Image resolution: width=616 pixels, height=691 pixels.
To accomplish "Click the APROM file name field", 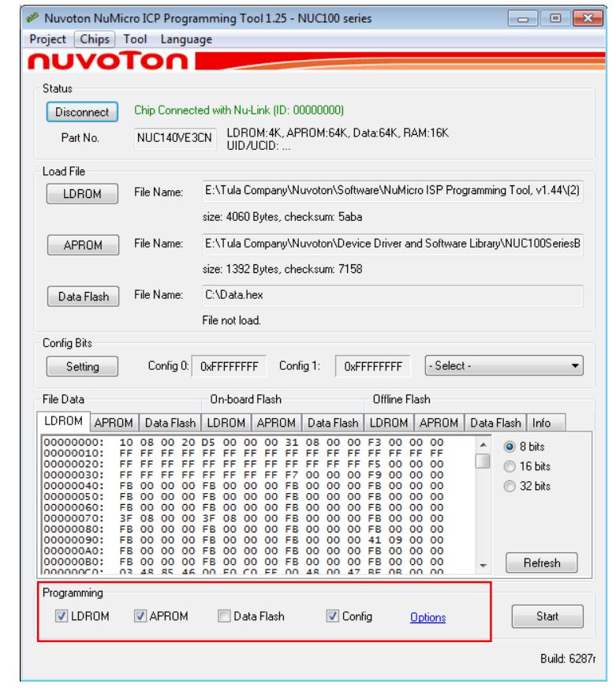I will [393, 245].
